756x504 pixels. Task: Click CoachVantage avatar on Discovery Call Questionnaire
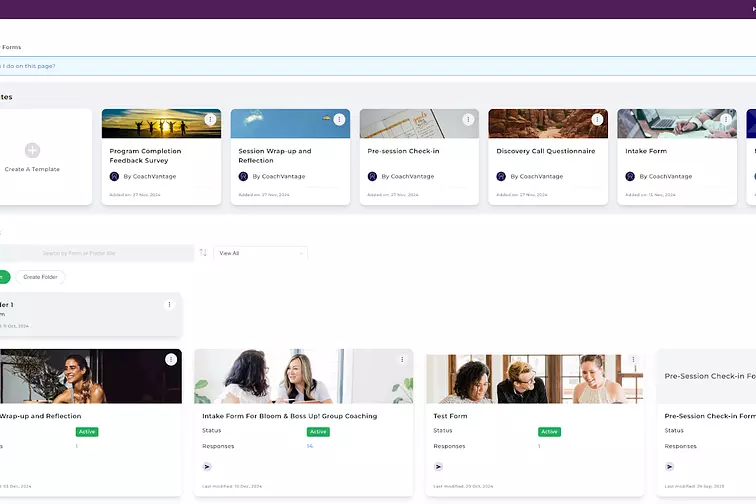pyautogui.click(x=501, y=176)
